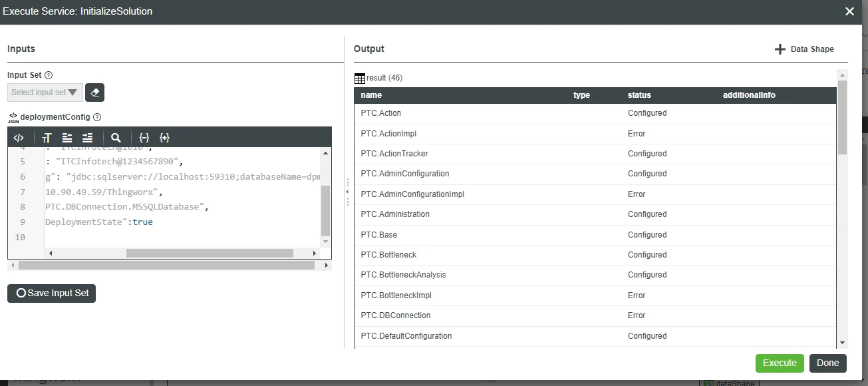Select the PTC.Action row name
The height and width of the screenshot is (386, 868).
[381, 113]
